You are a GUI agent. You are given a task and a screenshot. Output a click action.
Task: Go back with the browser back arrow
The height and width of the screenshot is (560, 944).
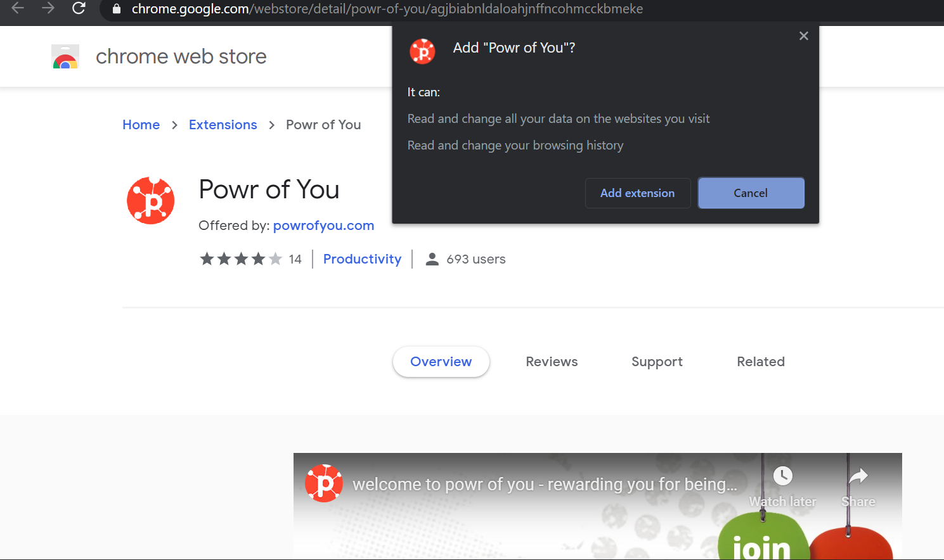[18, 8]
